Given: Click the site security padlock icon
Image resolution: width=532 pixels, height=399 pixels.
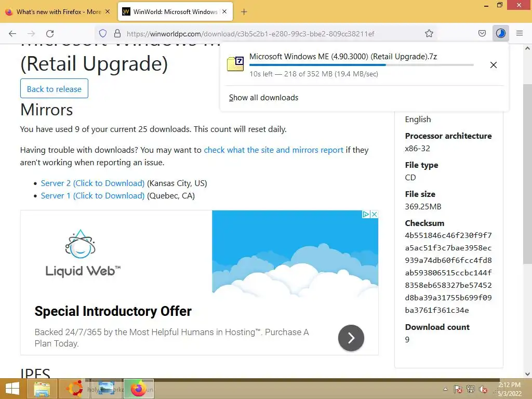Looking at the screenshot, I should 117,33.
